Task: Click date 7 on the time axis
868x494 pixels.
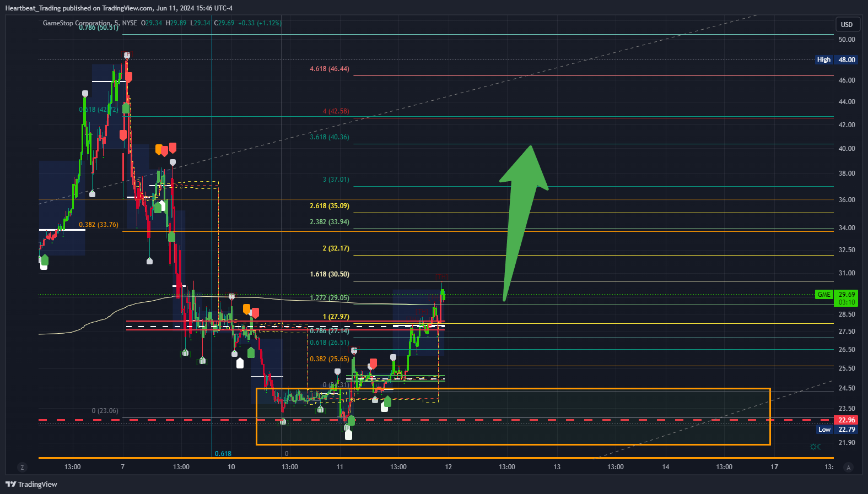Action: [122, 467]
